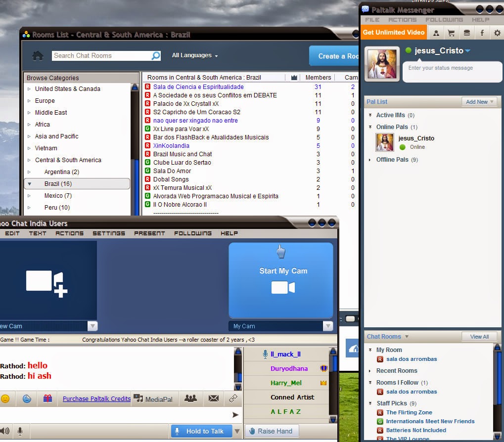The height and width of the screenshot is (442, 504).
Task: Select user Duryodhana in the room list
Action: click(x=289, y=369)
